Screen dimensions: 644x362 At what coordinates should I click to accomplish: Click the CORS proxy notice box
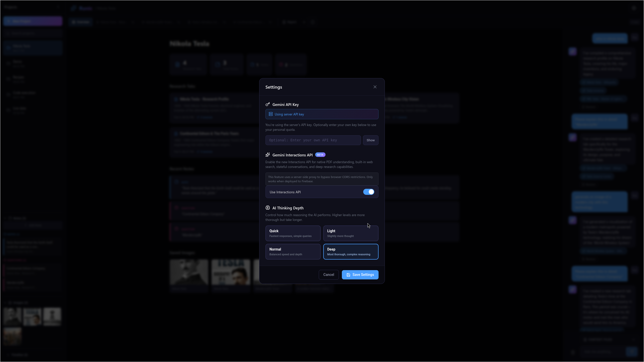coord(322,179)
